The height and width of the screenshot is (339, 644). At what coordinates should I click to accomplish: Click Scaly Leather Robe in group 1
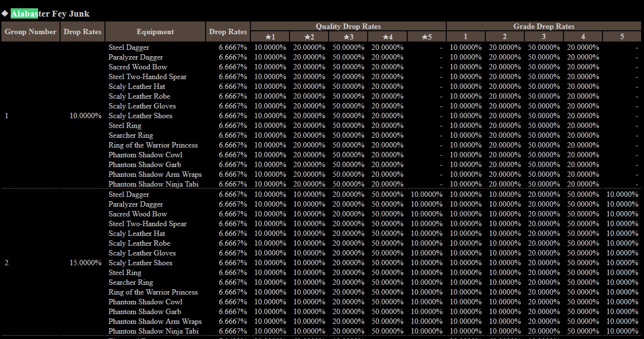pos(139,96)
